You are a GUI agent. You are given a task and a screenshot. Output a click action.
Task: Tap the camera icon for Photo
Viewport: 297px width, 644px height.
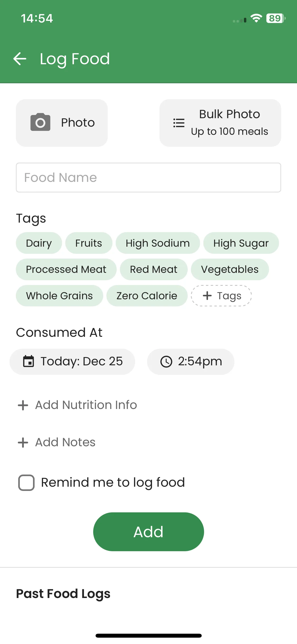click(40, 122)
